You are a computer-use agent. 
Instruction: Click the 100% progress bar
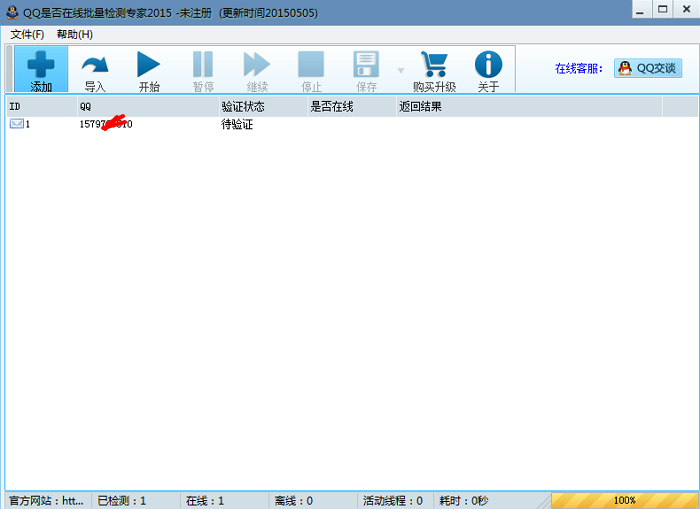pos(625,501)
